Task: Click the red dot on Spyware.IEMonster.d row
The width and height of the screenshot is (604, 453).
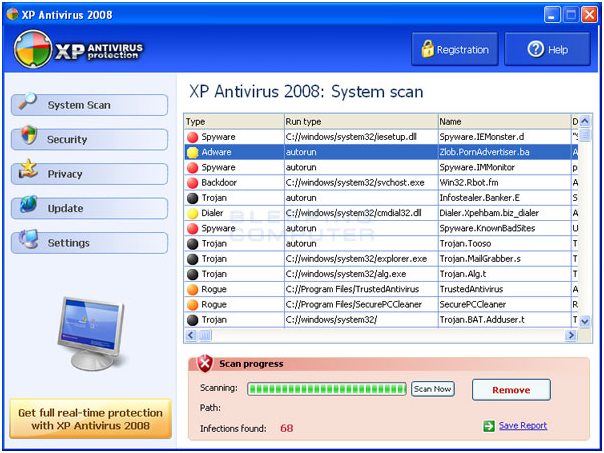Action: (192, 137)
